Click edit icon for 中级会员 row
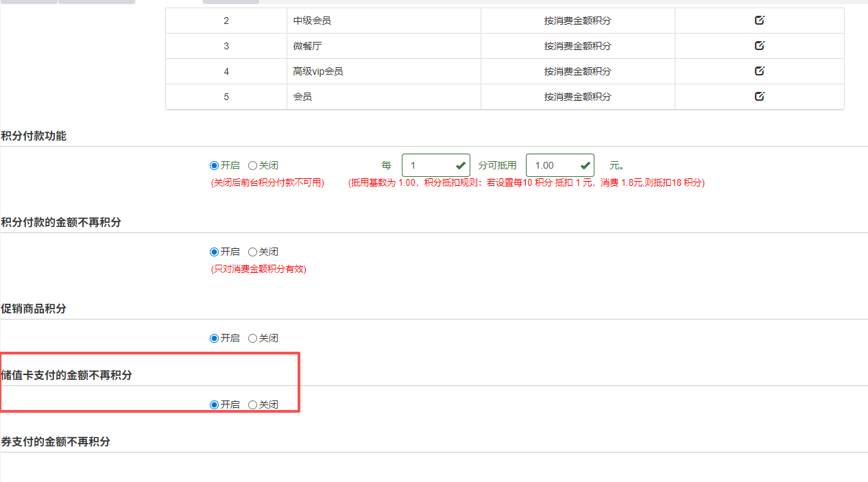868x482 pixels. click(759, 21)
